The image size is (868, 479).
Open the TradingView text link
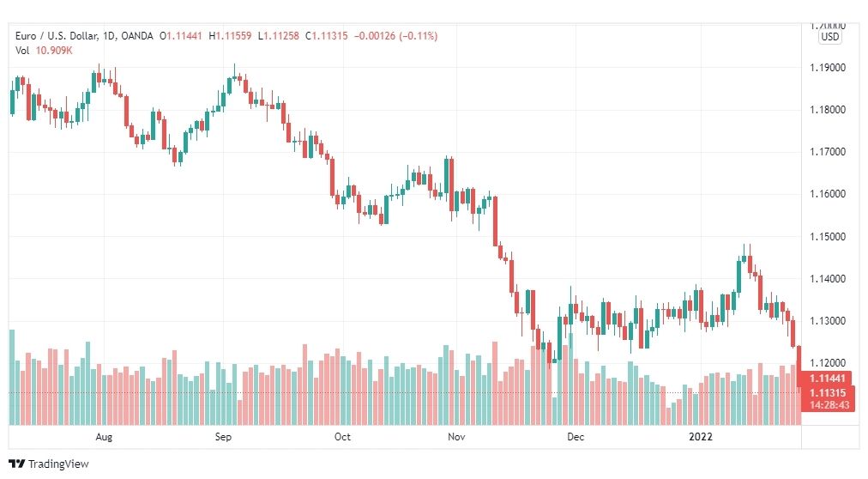tap(58, 464)
